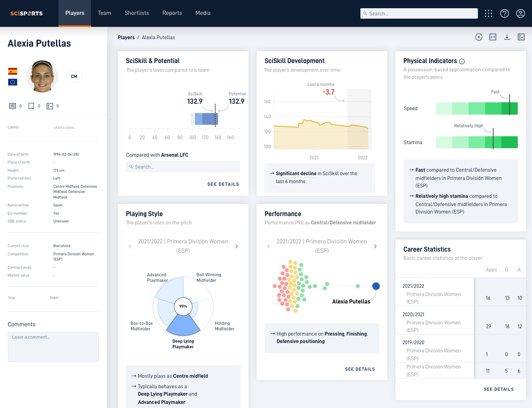Open the user account profile icon
The width and height of the screenshot is (532, 408).
tap(520, 13)
